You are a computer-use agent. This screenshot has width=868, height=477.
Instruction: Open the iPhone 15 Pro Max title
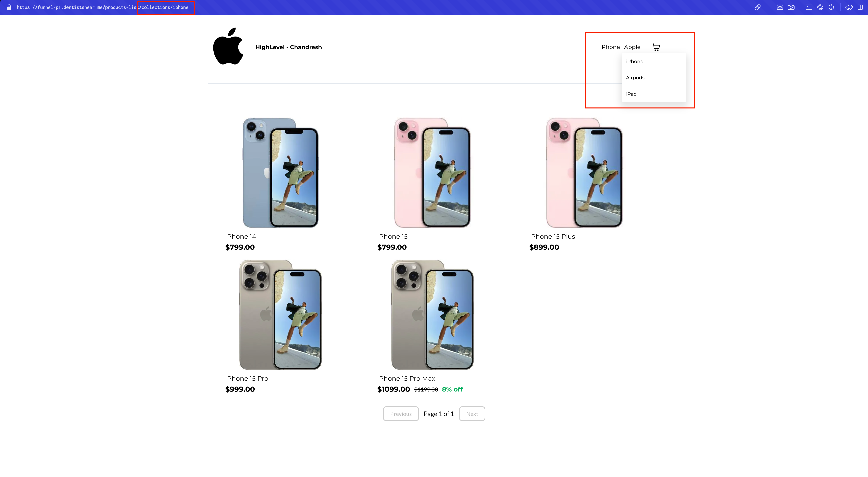406,378
